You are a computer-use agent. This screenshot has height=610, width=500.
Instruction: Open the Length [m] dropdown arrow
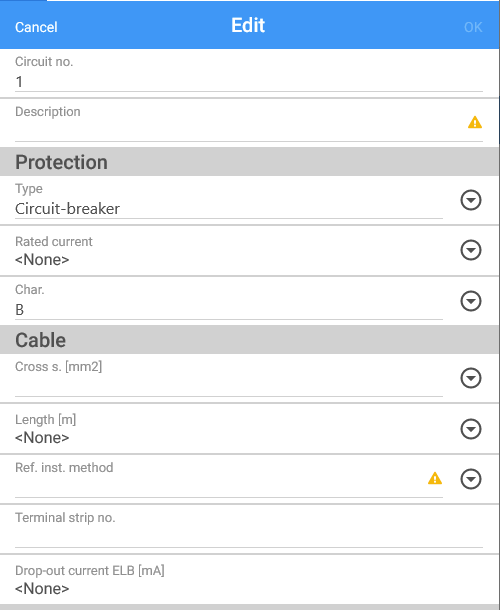tap(471, 429)
